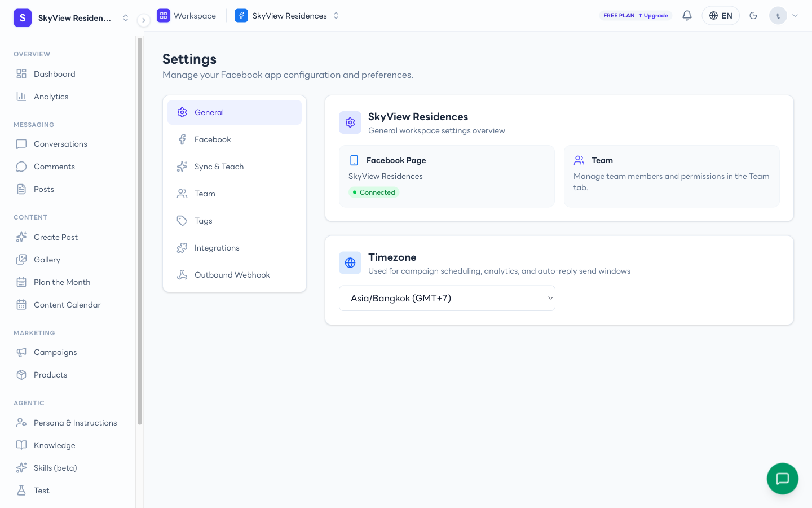Click the Facebook Page card
This screenshot has width=812, height=508.
tap(447, 176)
